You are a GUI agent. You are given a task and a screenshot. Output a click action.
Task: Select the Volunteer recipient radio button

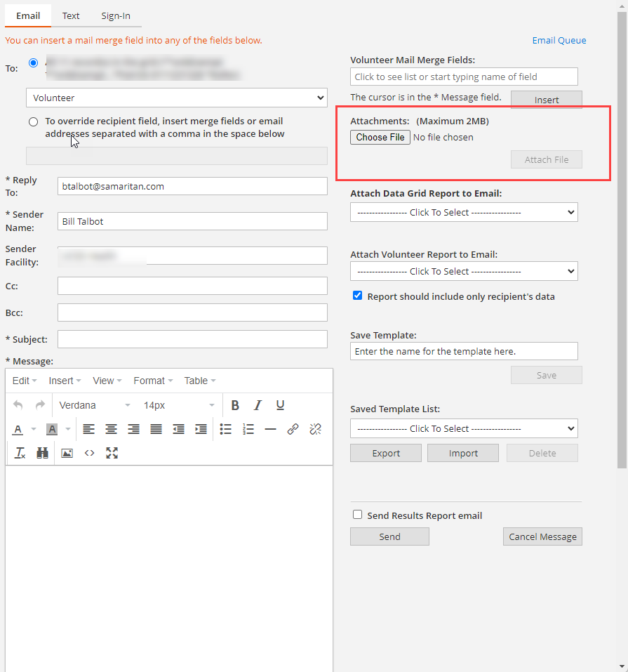[33, 62]
